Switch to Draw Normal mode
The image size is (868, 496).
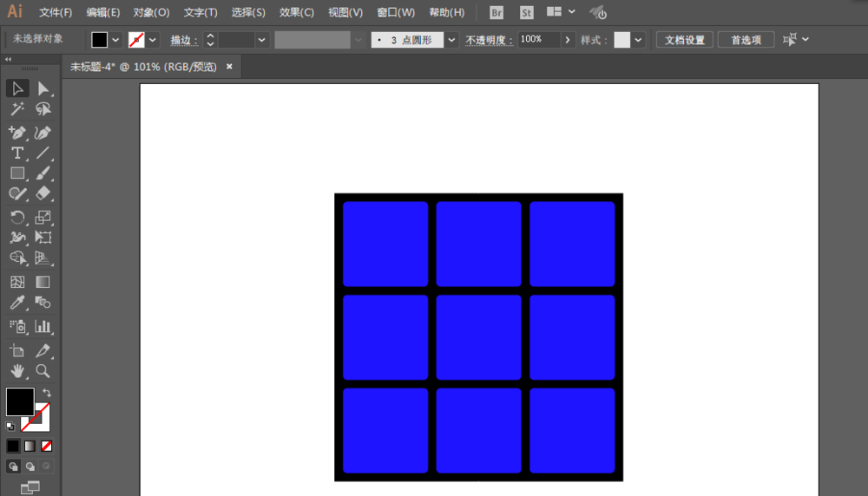[x=13, y=467]
